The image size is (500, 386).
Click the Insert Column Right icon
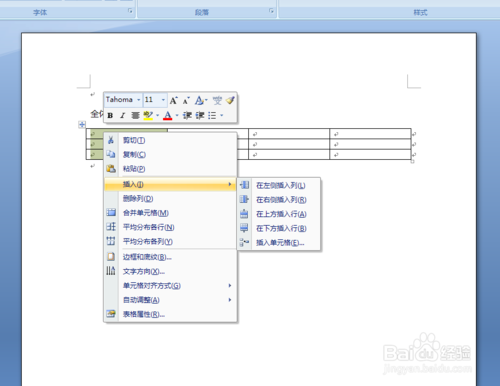[x=244, y=199]
